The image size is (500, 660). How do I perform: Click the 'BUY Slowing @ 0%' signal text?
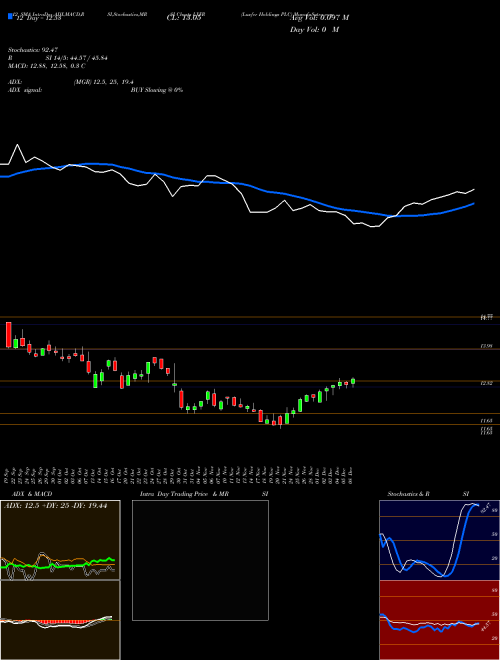(x=157, y=90)
